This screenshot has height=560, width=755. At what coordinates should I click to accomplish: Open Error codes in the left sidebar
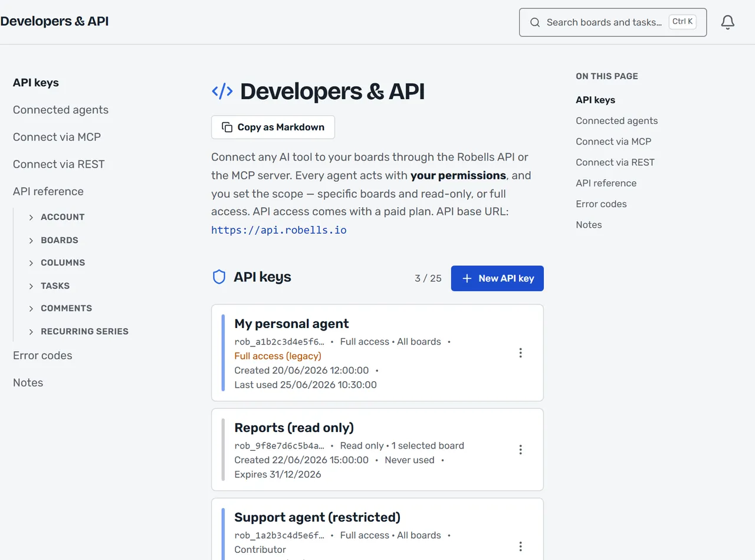pos(42,355)
